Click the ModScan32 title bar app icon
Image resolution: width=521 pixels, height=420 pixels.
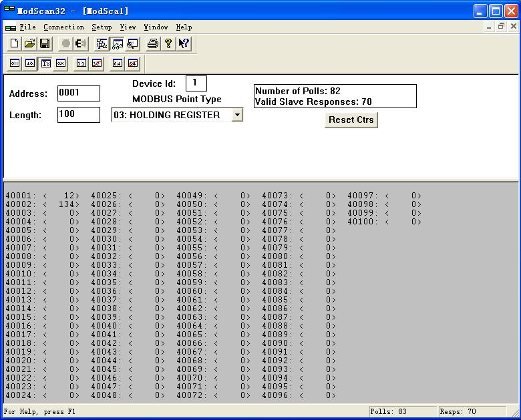(9, 9)
